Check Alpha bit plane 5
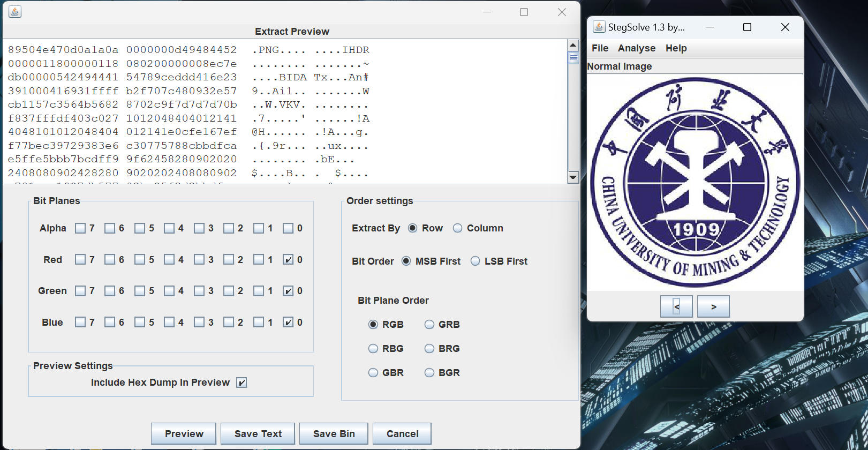The image size is (868, 450). coord(140,228)
